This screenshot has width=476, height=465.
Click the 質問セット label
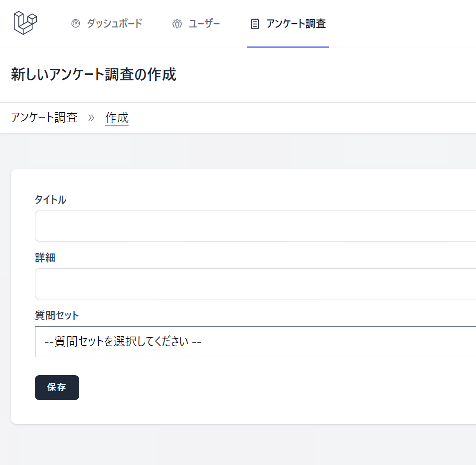57,315
